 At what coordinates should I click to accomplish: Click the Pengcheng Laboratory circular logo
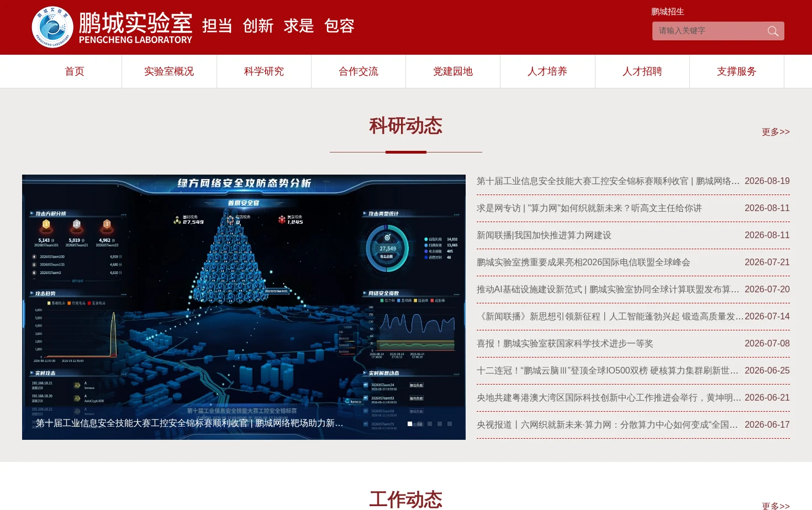pos(52,27)
